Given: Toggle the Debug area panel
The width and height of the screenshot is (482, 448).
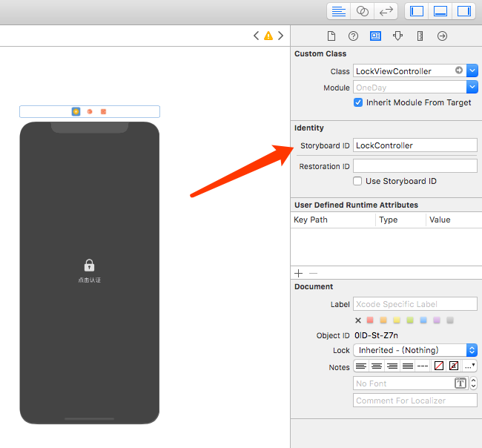Looking at the screenshot, I should (x=440, y=11).
